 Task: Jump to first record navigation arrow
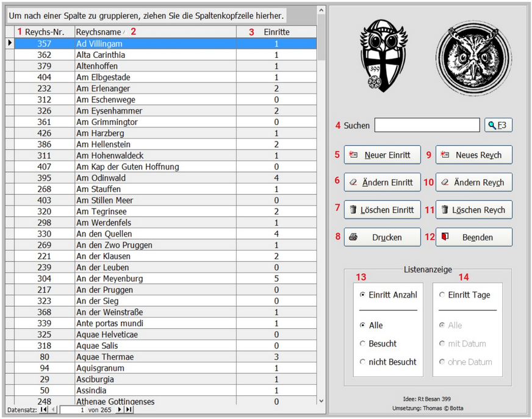[x=43, y=409]
